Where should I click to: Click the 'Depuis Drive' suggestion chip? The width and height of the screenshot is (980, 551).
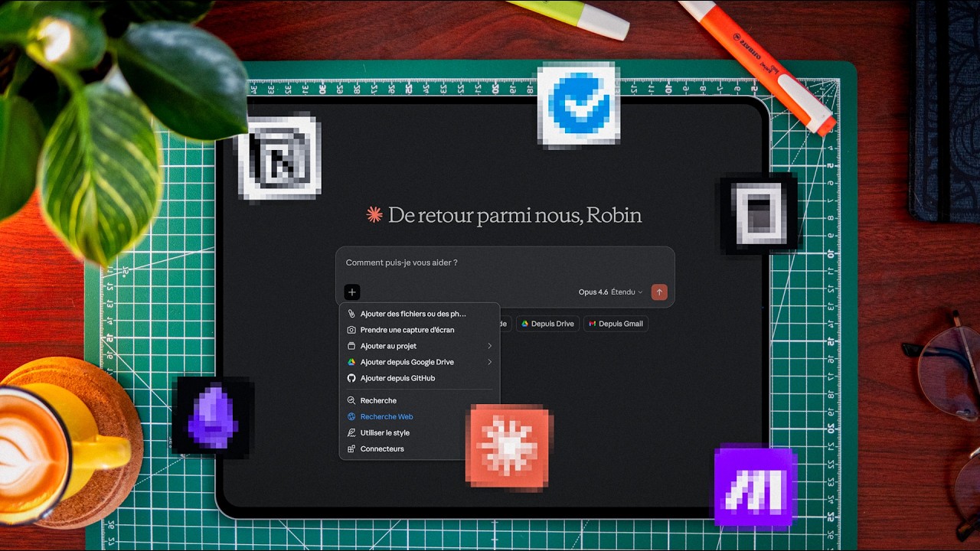(x=547, y=324)
